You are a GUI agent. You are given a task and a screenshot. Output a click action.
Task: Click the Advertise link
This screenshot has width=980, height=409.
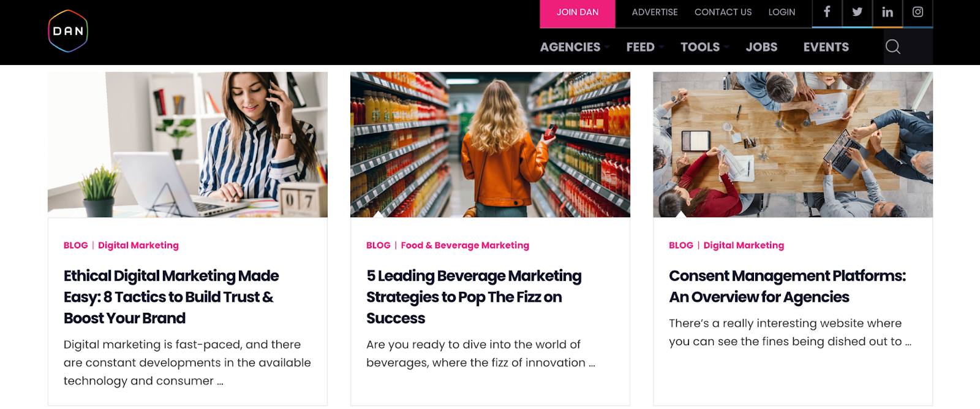(654, 12)
